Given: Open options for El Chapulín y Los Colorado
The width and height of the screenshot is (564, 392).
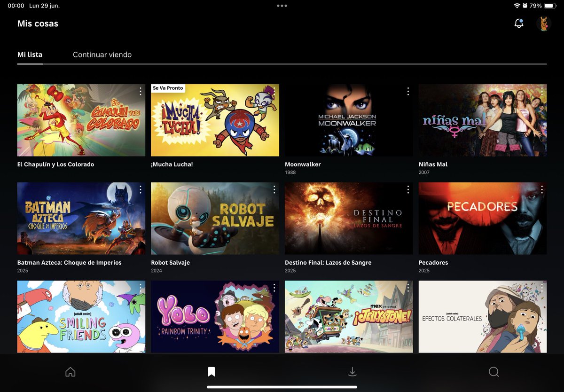Looking at the screenshot, I should [x=140, y=91].
